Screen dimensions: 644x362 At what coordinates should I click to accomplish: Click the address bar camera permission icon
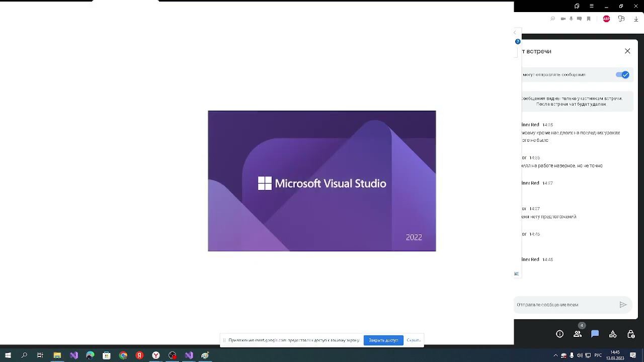tap(563, 19)
